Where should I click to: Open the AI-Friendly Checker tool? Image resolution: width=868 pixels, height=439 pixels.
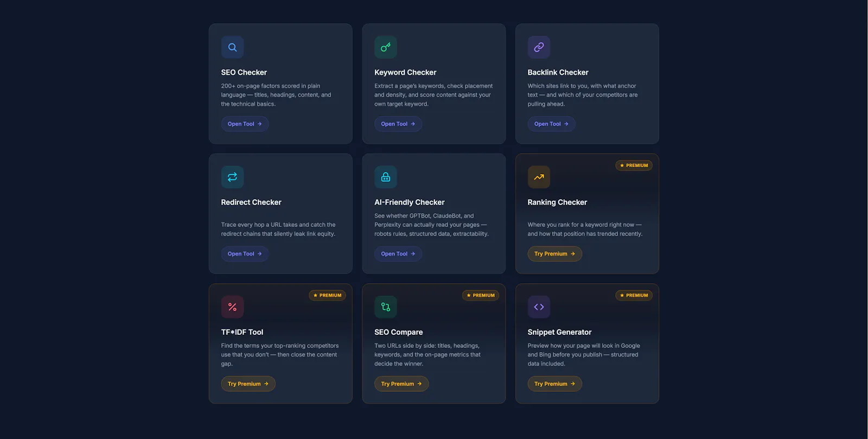tap(398, 254)
